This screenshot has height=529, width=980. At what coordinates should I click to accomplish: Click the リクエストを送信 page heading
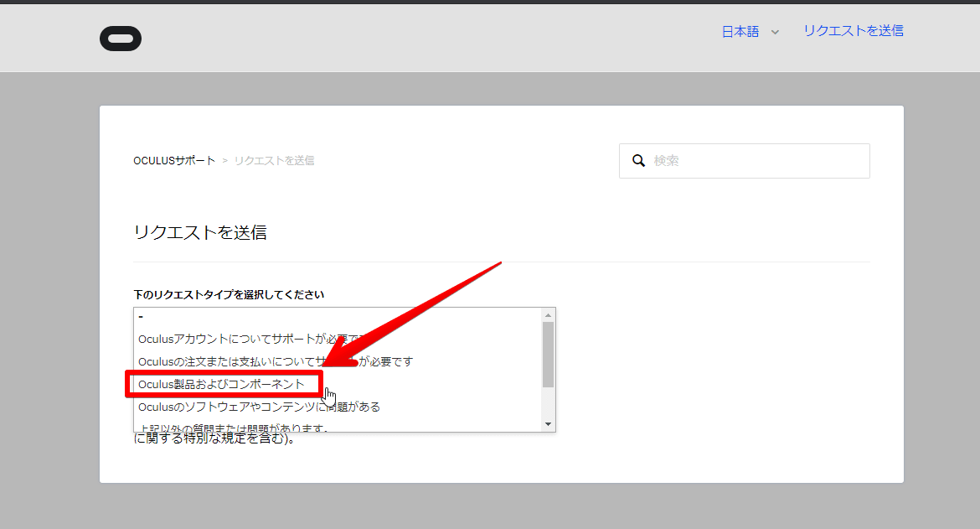coord(200,233)
